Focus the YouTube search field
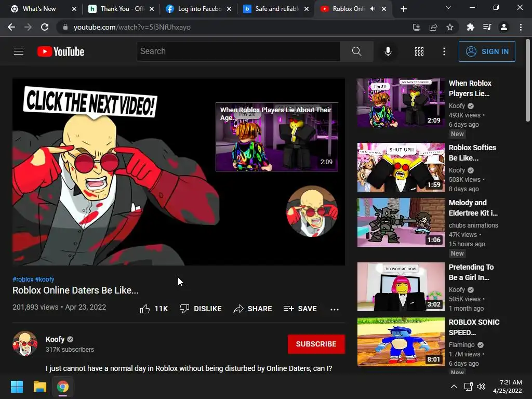 [238, 51]
